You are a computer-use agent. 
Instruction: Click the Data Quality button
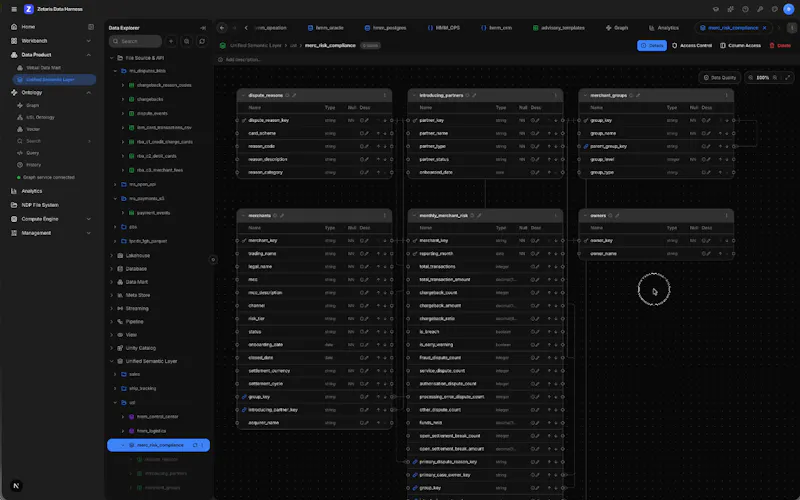coord(720,78)
